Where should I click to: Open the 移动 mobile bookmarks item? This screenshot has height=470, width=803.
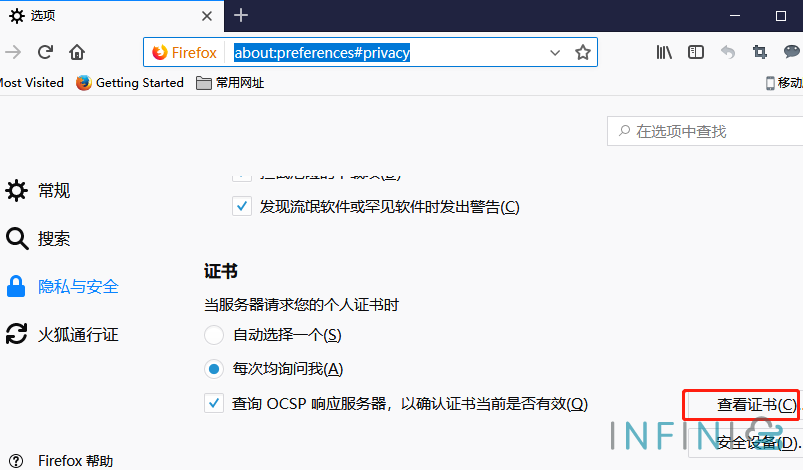point(784,82)
